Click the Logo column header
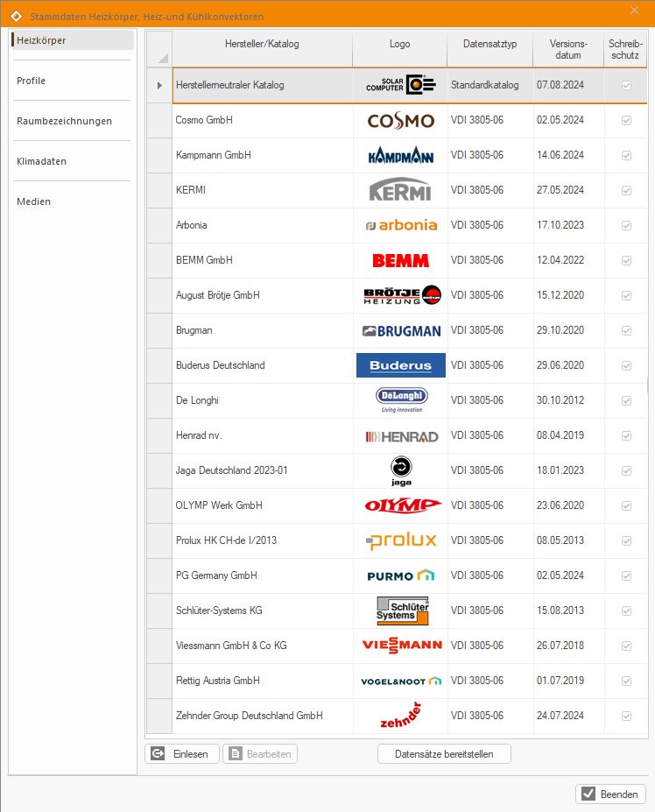 pyautogui.click(x=399, y=49)
